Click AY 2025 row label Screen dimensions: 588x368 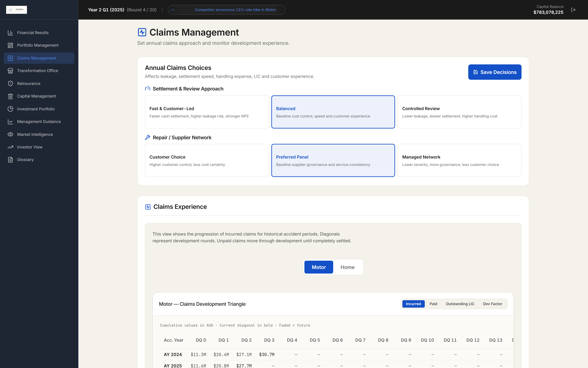pos(173,366)
